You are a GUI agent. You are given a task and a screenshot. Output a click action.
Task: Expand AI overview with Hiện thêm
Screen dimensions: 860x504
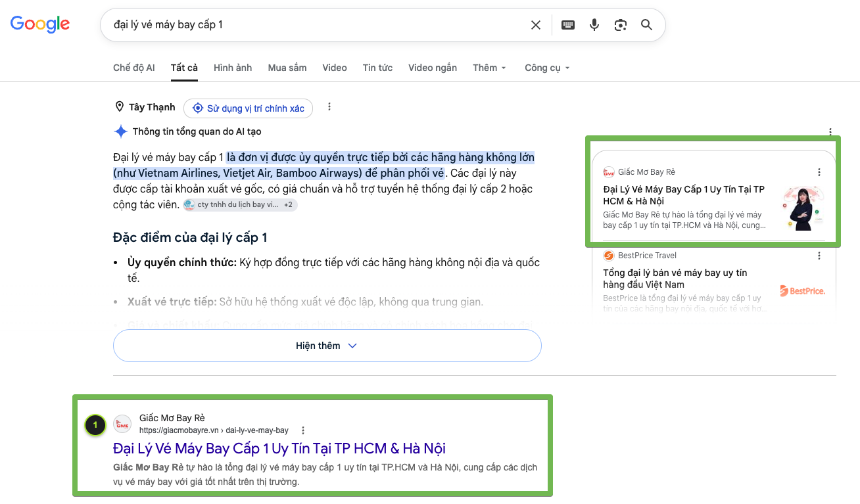[327, 346]
